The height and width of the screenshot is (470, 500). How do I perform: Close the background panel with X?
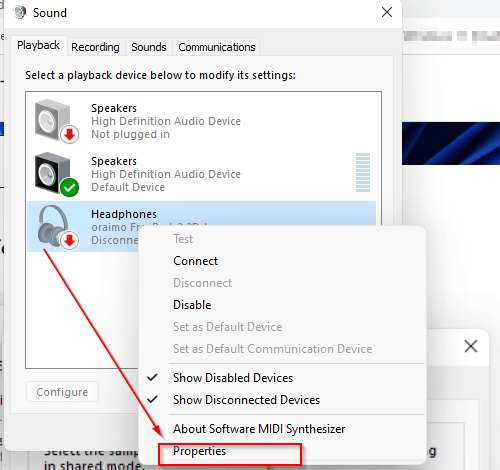pyautogui.click(x=471, y=346)
